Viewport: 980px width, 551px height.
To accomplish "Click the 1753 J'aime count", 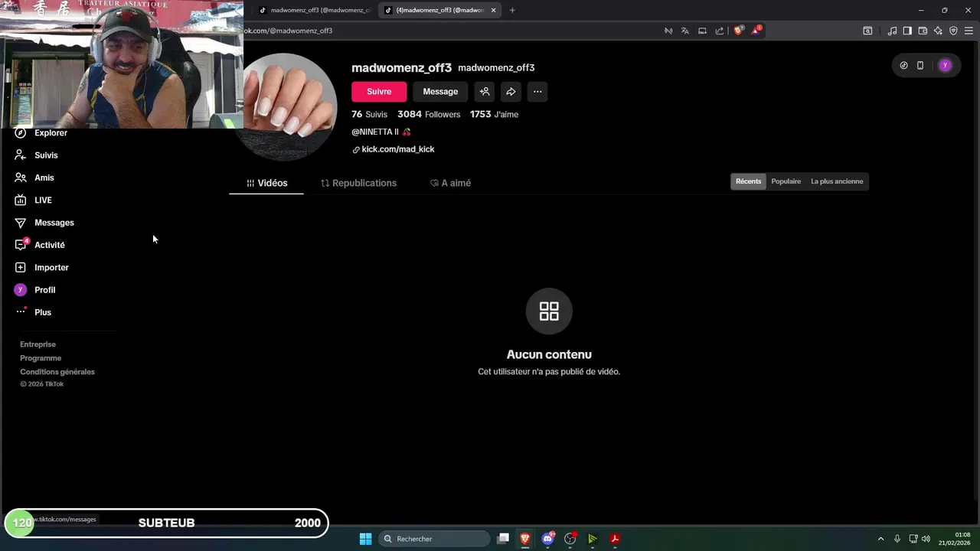I will coord(494,114).
